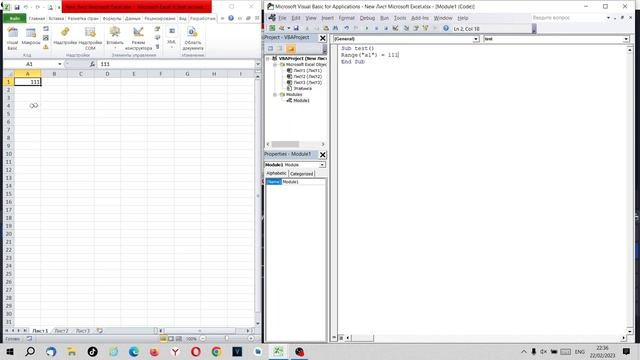Switch to the Лист3 sheet tab
Screen dimensions: 640x360
tap(83, 331)
